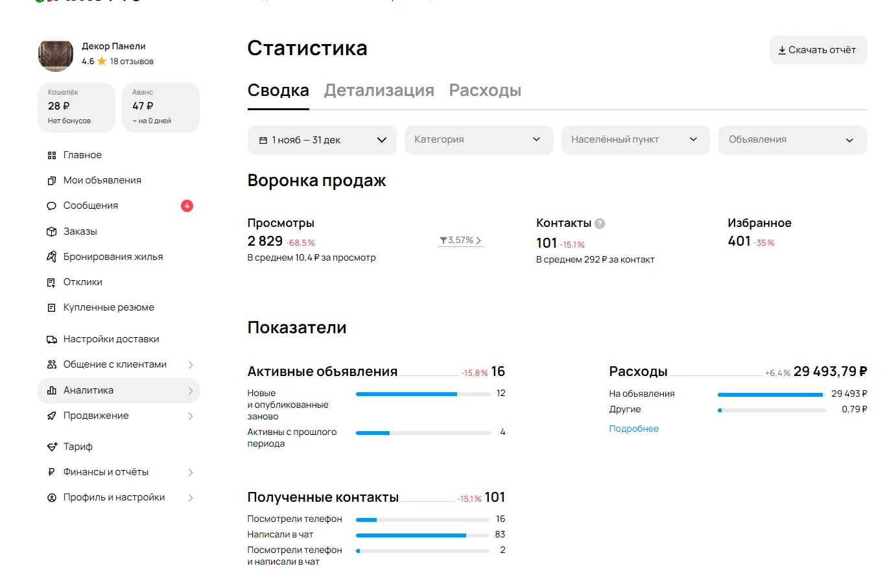Switch to the Детализация tab
This screenshot has width=885, height=588.
coord(379,90)
